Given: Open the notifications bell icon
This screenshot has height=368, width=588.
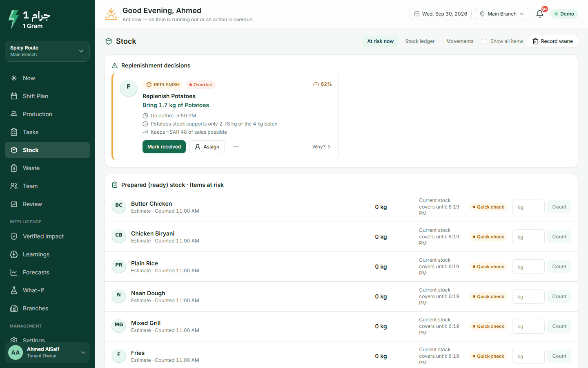Looking at the screenshot, I should pos(539,14).
